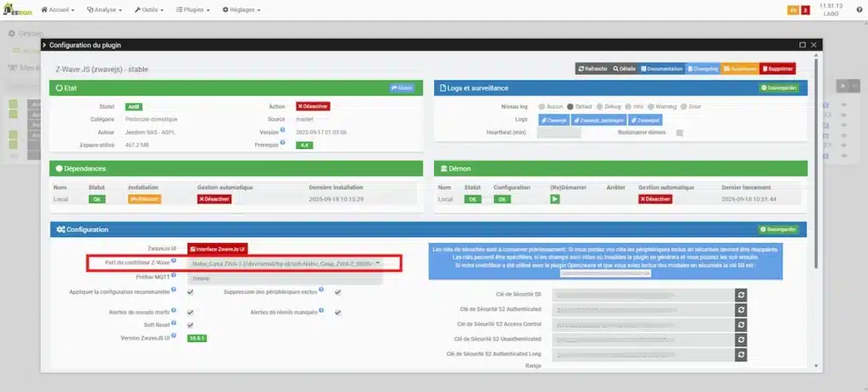The height and width of the screenshot is (392, 868).
Task: Open the Interface ZwaveJs UI button
Action: coord(217,250)
